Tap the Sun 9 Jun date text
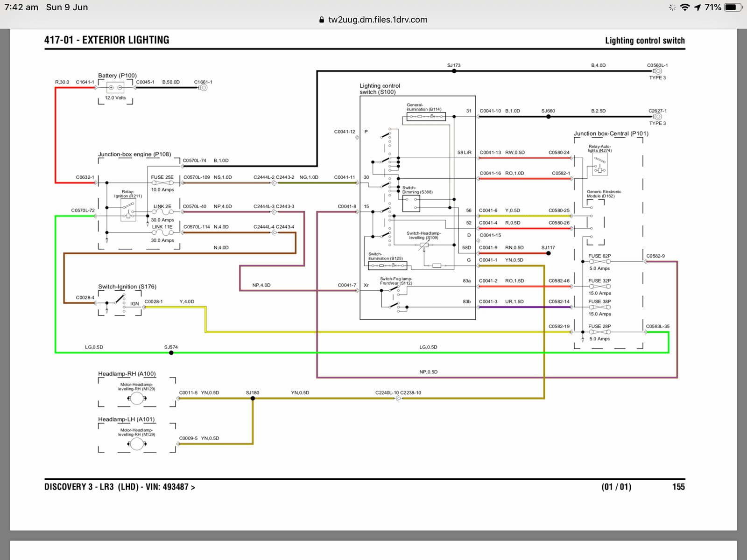The width and height of the screenshot is (747, 560). pyautogui.click(x=67, y=7)
